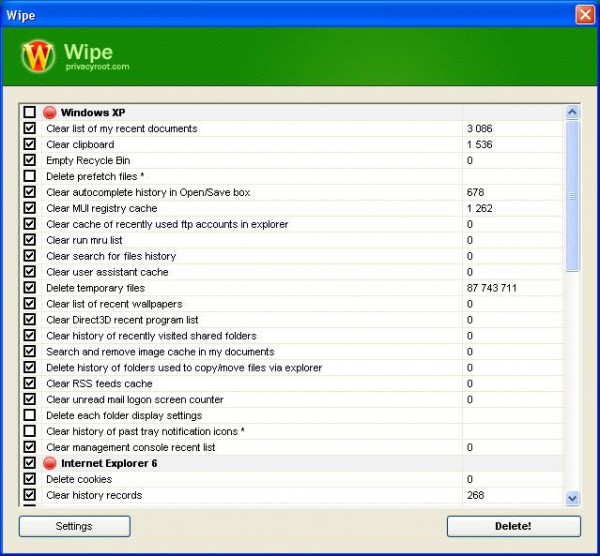Uncheck Clear search for files history checkbox
The width and height of the screenshot is (600, 556).
pyautogui.click(x=29, y=256)
